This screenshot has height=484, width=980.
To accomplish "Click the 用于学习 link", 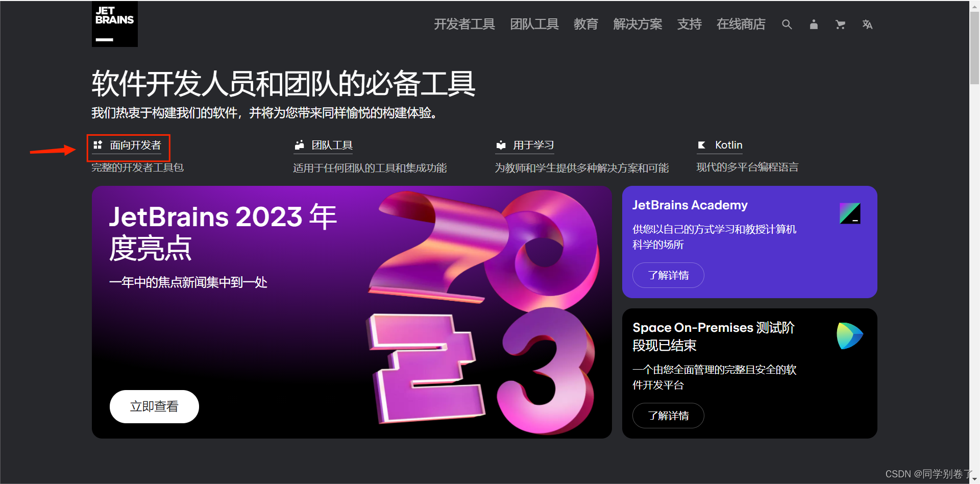I will [533, 146].
